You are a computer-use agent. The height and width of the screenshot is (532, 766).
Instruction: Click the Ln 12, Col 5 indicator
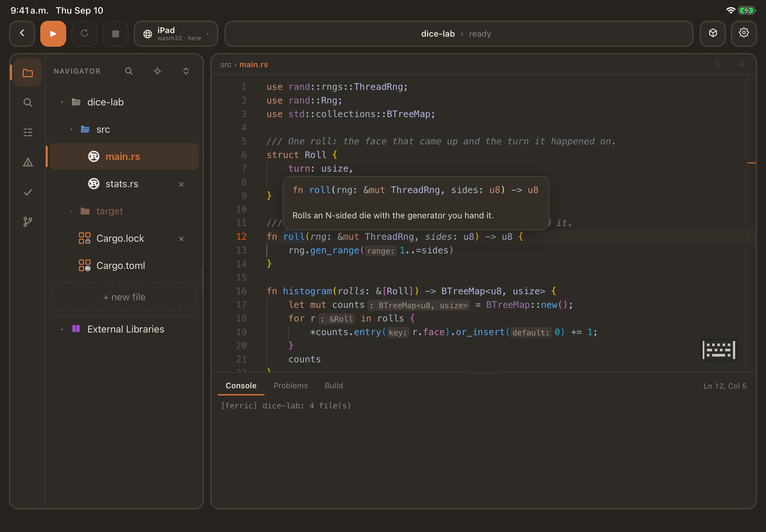pyautogui.click(x=725, y=386)
